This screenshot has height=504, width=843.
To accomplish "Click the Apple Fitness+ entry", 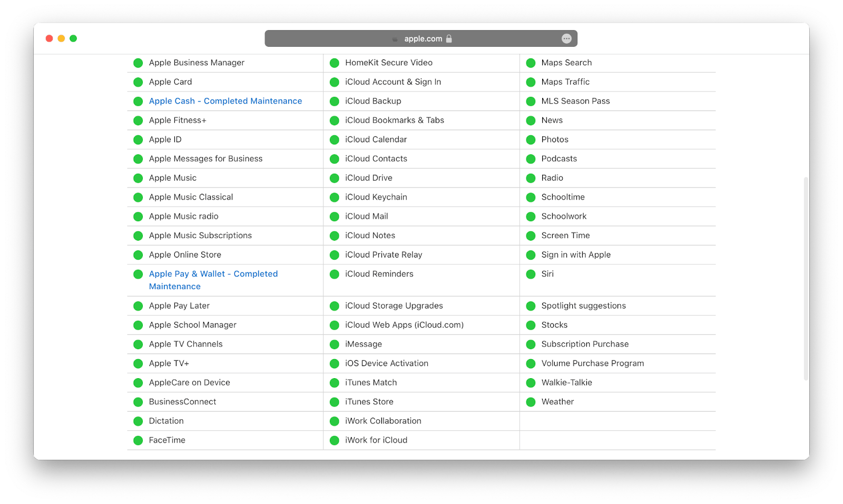I will tap(178, 120).
